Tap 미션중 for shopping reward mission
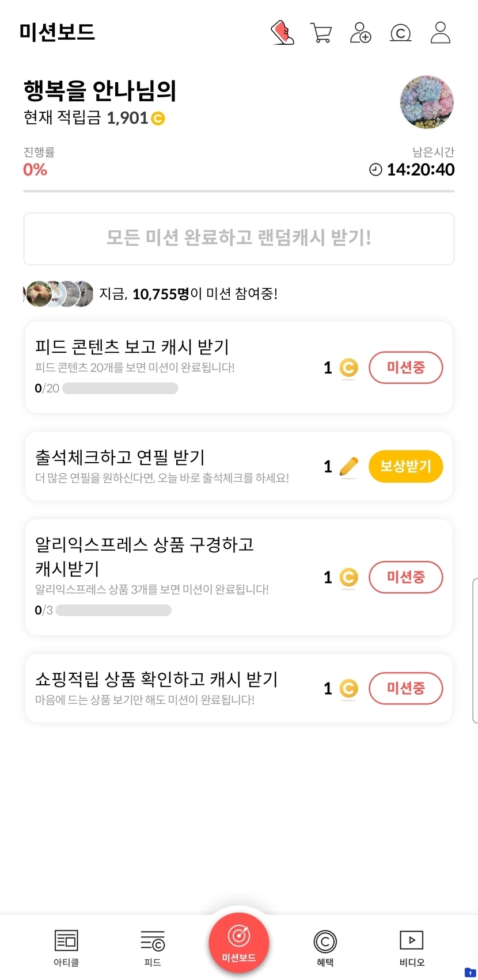 [405, 688]
